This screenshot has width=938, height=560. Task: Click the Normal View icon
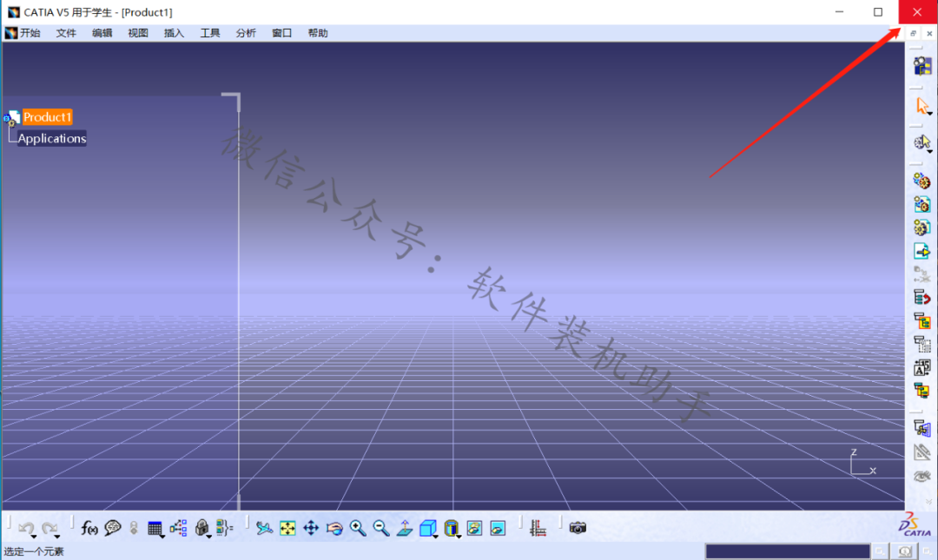point(405,528)
